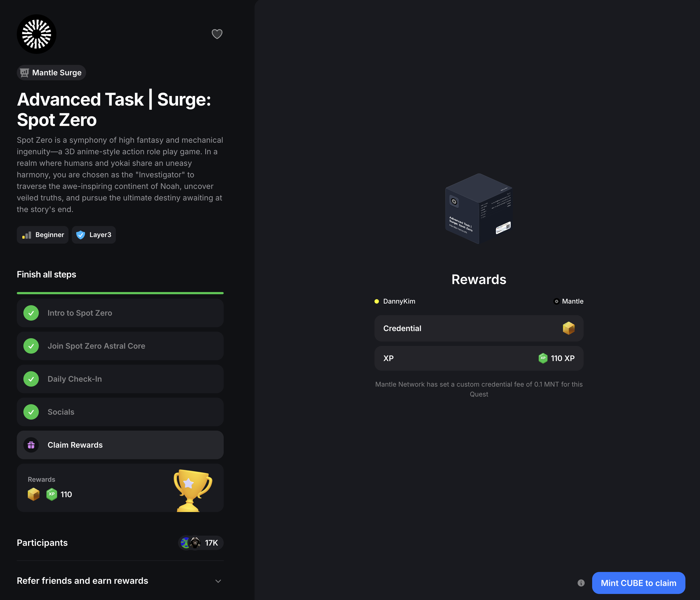This screenshot has width=700, height=600.
Task: Click the Intro to Spot Zero checkmark
Action: pos(31,313)
